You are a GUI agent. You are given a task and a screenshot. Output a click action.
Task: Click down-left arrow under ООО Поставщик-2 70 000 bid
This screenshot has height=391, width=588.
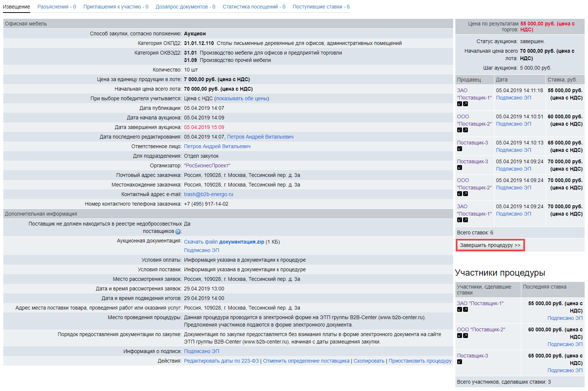point(459,194)
